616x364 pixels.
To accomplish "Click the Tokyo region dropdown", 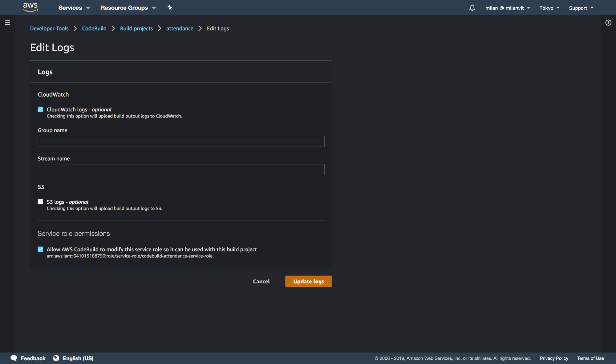I will [548, 7].
